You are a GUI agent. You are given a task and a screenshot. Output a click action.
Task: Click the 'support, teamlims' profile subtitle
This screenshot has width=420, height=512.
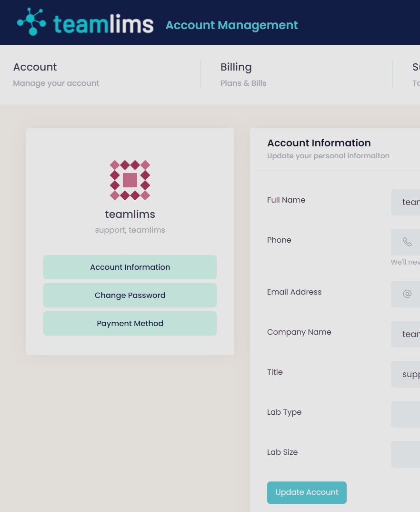(130, 230)
